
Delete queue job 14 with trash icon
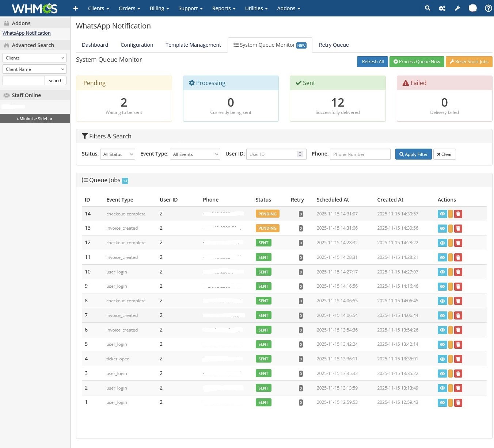click(x=458, y=214)
